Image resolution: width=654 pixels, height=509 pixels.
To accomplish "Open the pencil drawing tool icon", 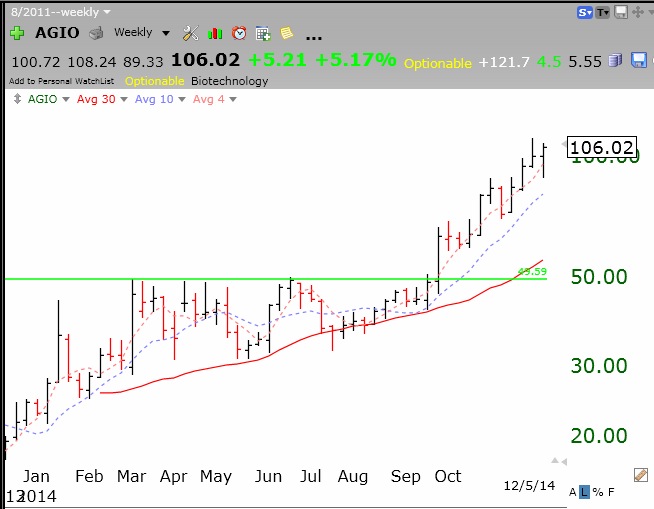I will tap(641, 475).
